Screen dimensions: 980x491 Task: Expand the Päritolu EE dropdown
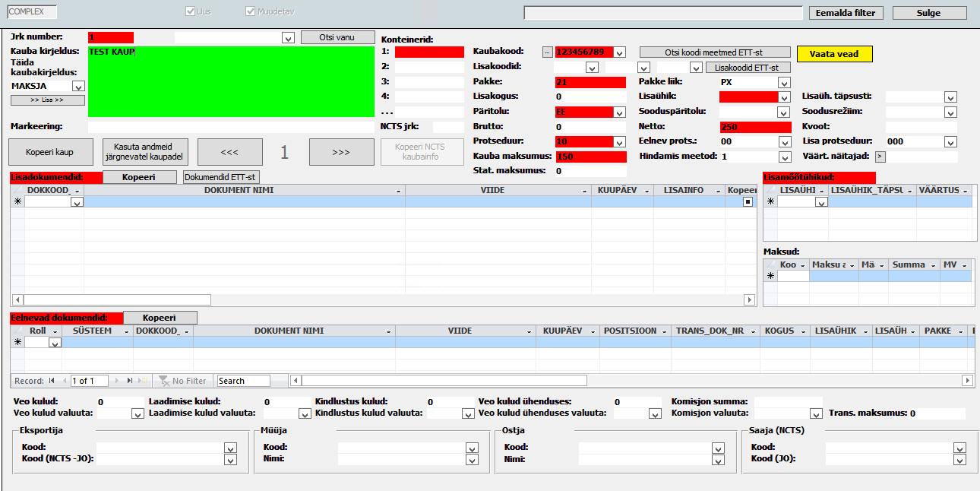click(620, 112)
